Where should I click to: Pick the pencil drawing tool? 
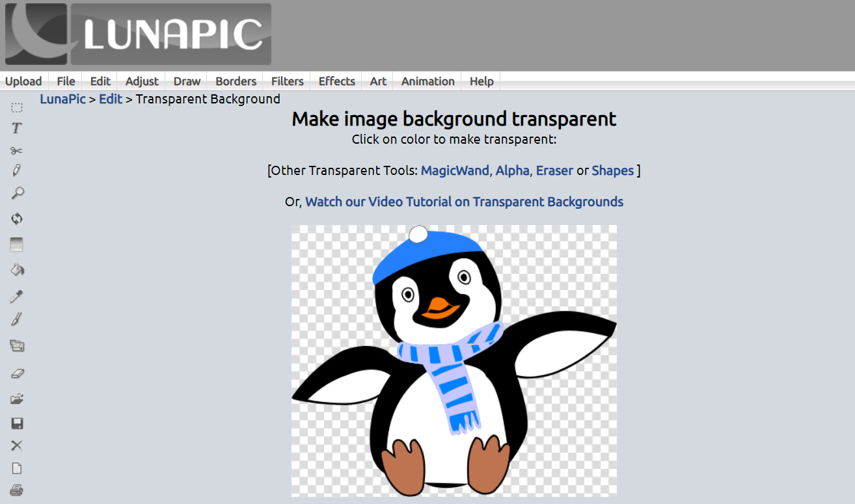(x=17, y=170)
